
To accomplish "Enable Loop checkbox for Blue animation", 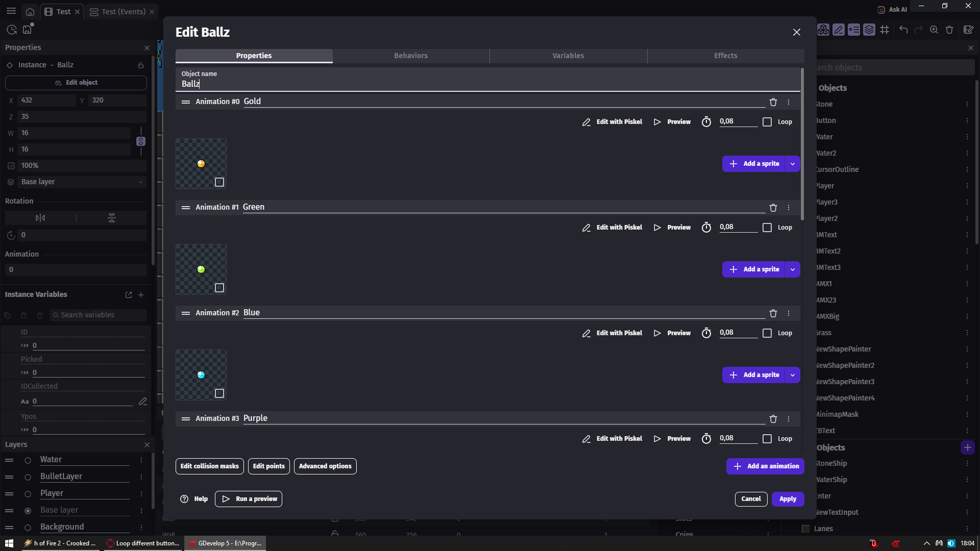I will [767, 333].
